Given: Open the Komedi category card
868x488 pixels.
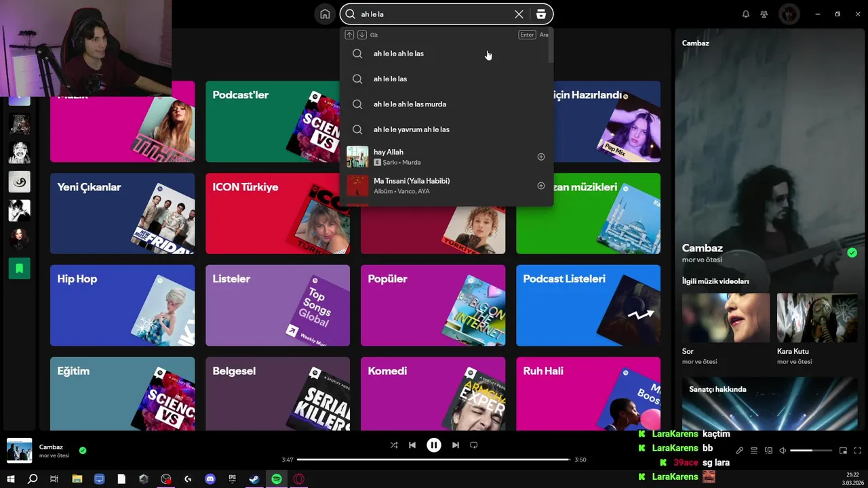Looking at the screenshot, I should tap(433, 394).
